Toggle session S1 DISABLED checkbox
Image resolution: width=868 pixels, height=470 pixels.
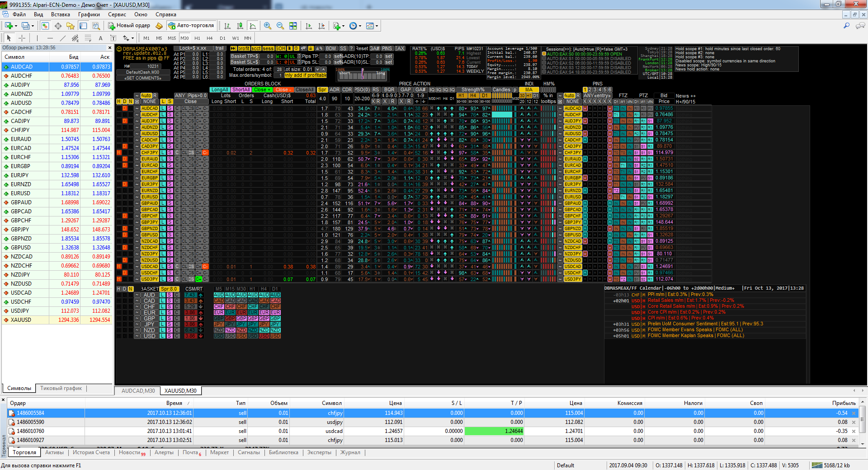[x=544, y=59]
